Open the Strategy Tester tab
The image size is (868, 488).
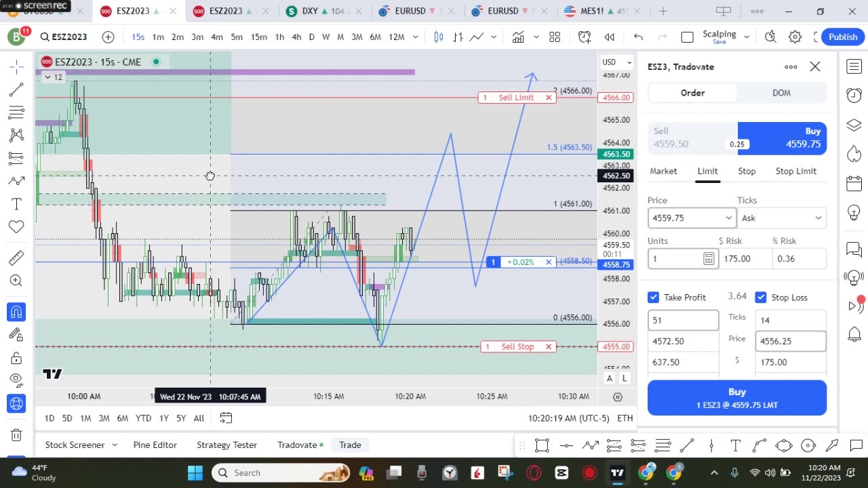point(226,445)
